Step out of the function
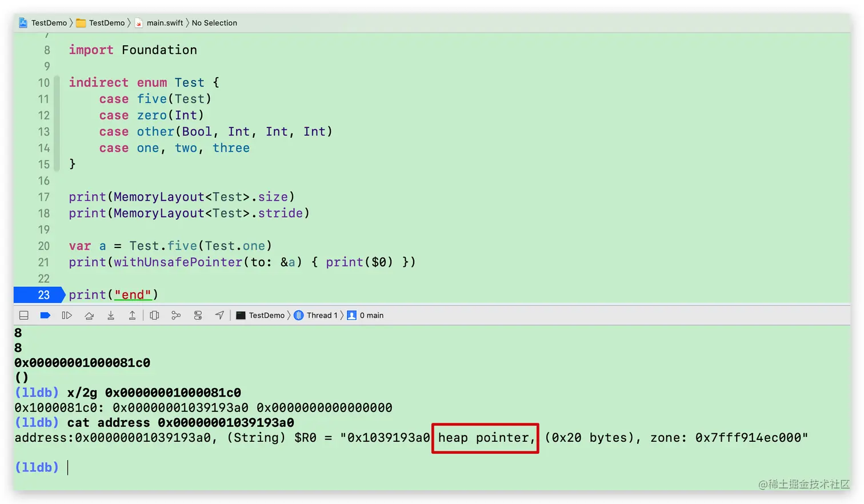This screenshot has height=504, width=864. [x=132, y=315]
